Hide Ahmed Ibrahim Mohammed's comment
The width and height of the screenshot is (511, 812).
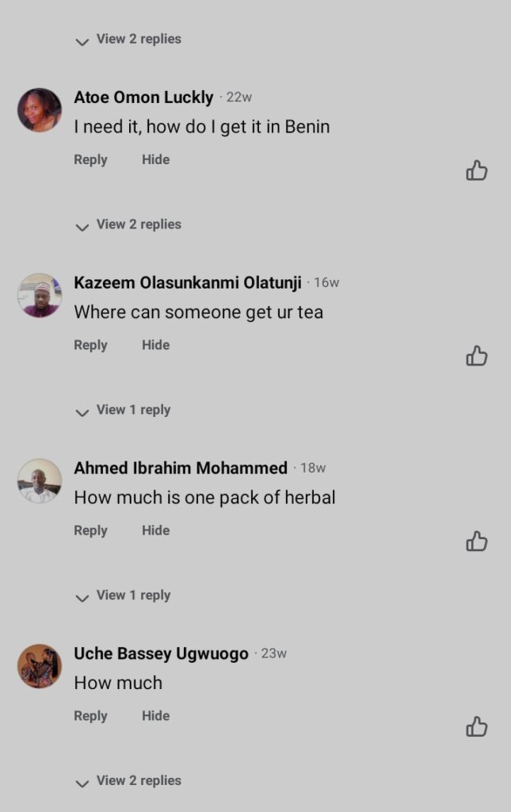point(155,530)
